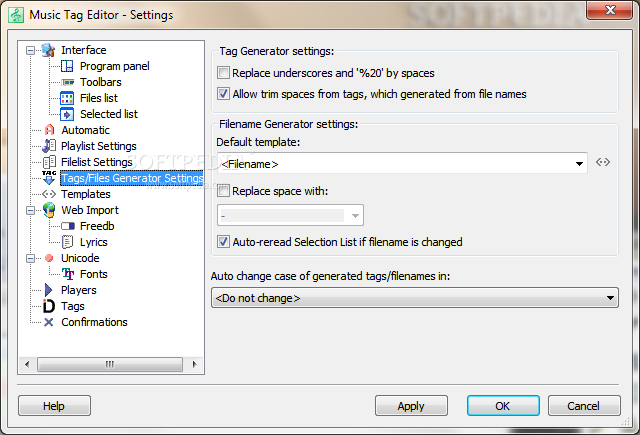
Task: Click the Confirmations X icon
Action: point(49,322)
